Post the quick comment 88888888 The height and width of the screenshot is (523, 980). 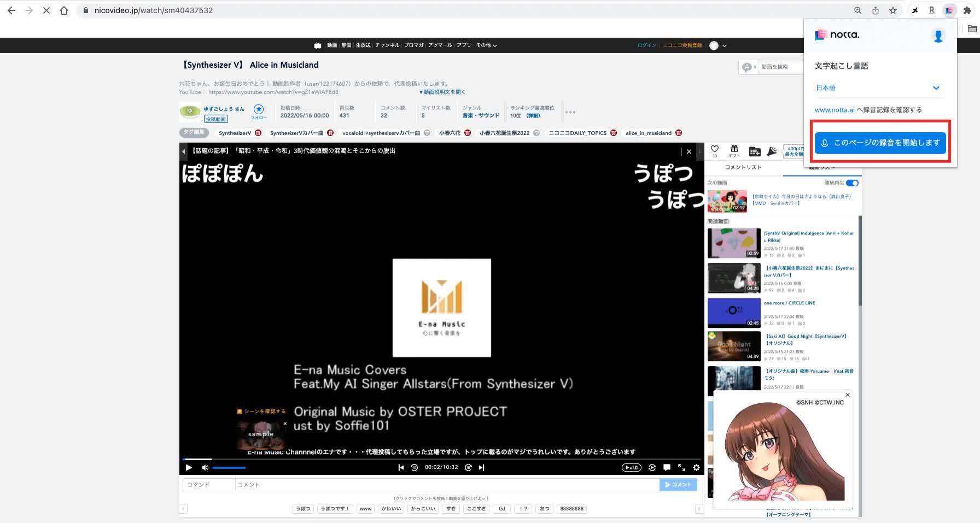click(571, 508)
